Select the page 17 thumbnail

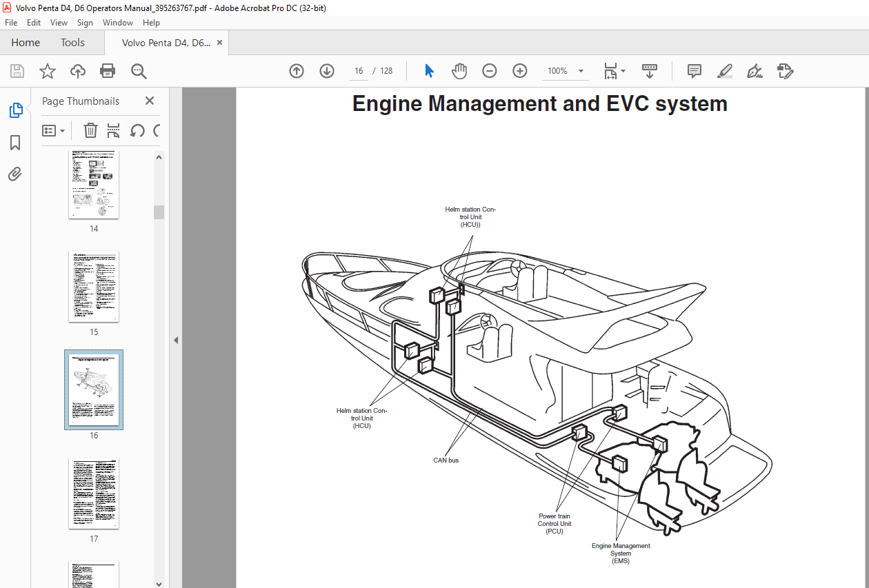pos(94,493)
